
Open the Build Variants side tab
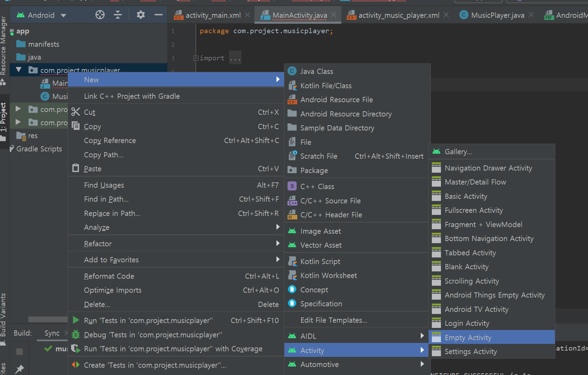3,319
